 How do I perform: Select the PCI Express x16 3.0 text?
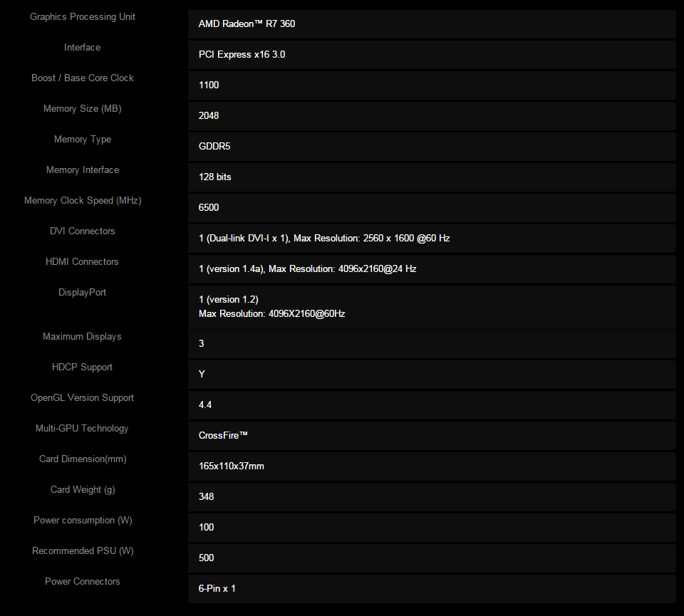242,54
